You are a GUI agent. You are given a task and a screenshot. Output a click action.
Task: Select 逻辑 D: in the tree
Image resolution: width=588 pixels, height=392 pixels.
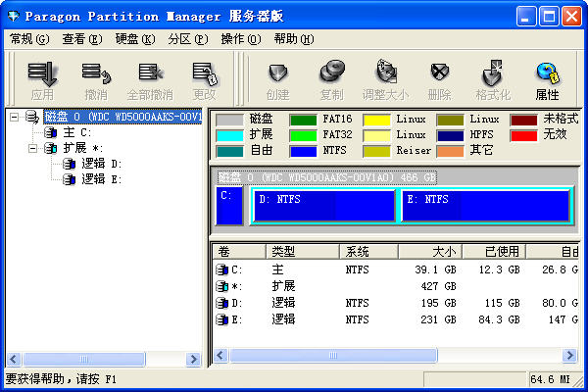coord(101,164)
